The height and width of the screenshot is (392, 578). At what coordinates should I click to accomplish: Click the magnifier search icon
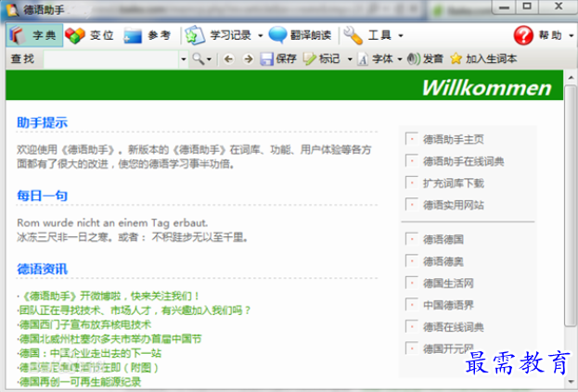[x=198, y=58]
